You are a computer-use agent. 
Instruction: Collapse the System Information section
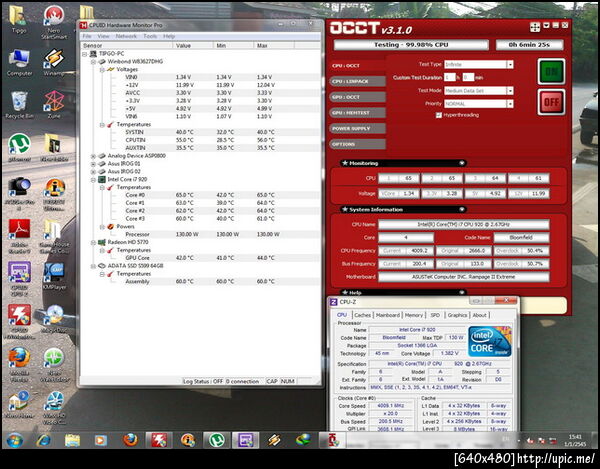coord(462,209)
